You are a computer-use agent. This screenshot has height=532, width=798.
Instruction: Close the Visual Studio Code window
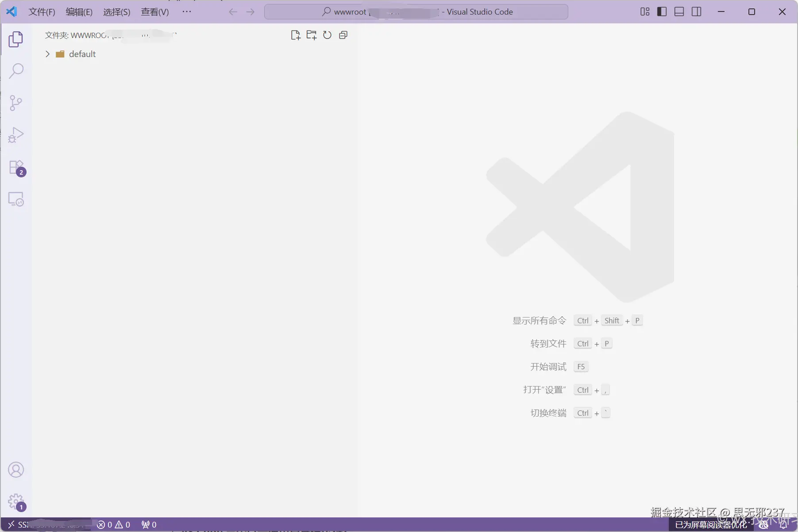click(x=782, y=12)
